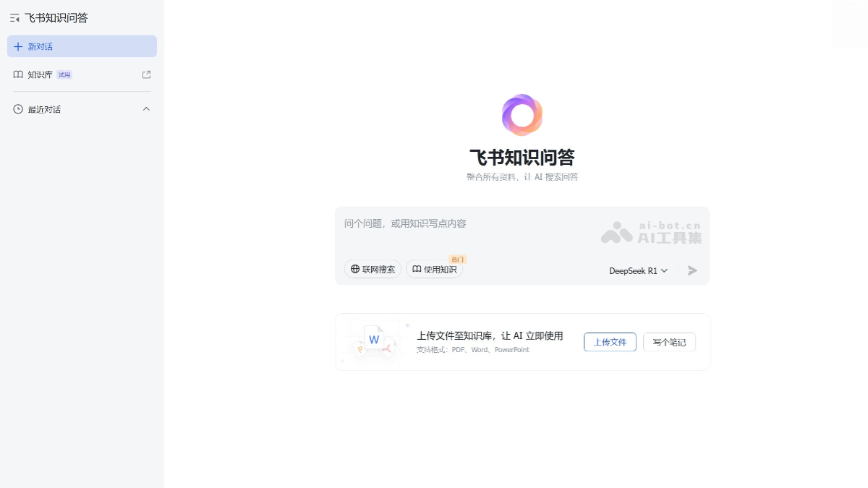Click the plus icon in 新对话
868x488 pixels.
(17, 46)
